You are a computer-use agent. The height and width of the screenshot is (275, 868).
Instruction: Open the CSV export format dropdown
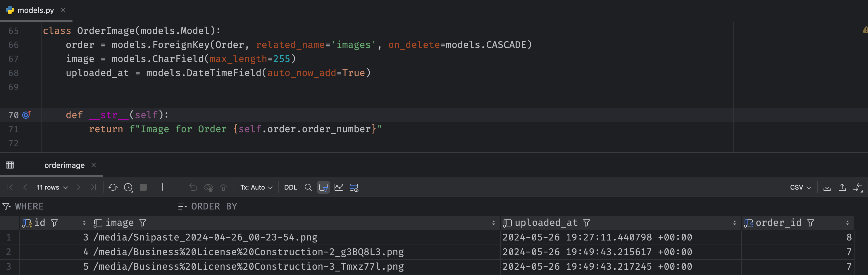click(x=800, y=187)
